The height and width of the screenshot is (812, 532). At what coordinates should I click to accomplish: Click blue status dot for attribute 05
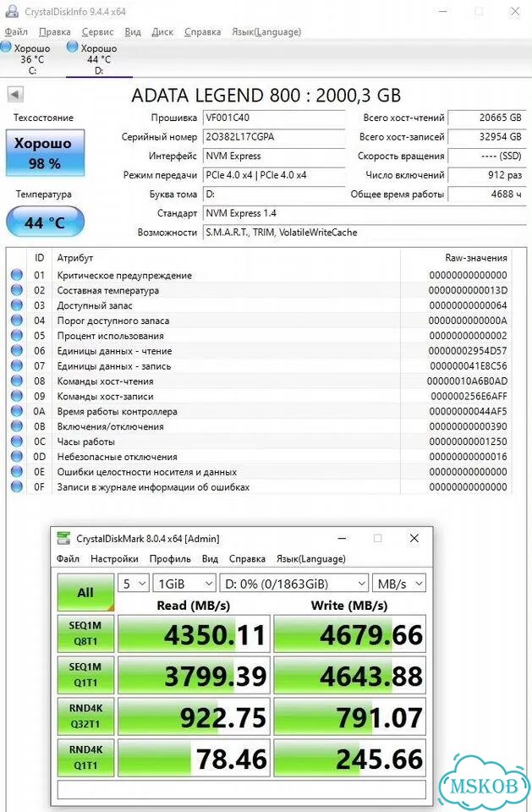tap(17, 336)
